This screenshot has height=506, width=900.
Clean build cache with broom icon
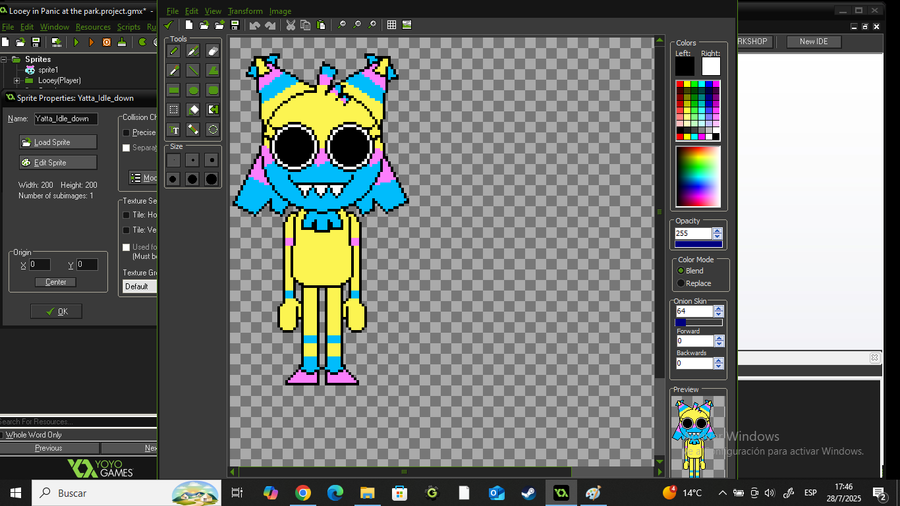click(x=122, y=42)
